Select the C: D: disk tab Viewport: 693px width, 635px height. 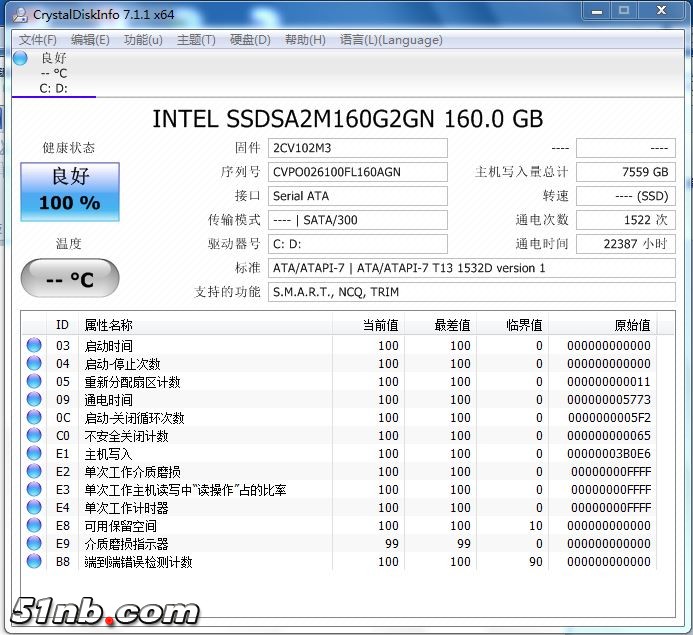click(x=54, y=88)
